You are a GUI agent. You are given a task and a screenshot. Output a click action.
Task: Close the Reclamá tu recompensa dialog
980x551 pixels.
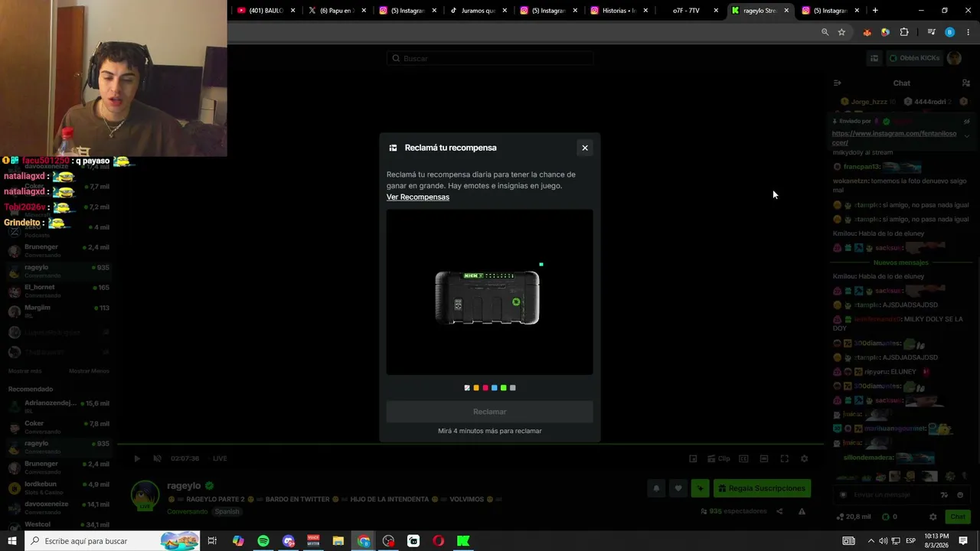[x=585, y=148]
